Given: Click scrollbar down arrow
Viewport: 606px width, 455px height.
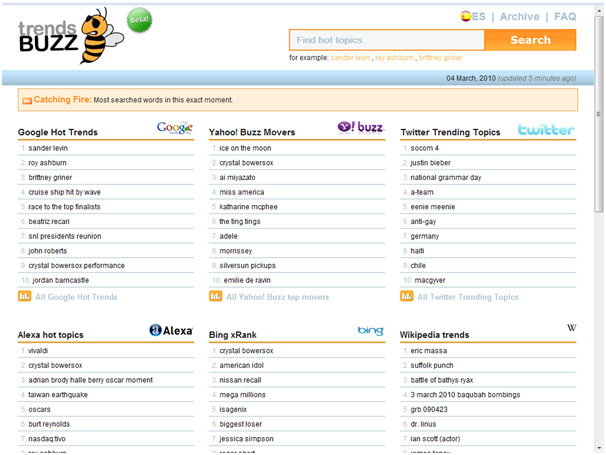Looking at the screenshot, I should (x=599, y=448).
